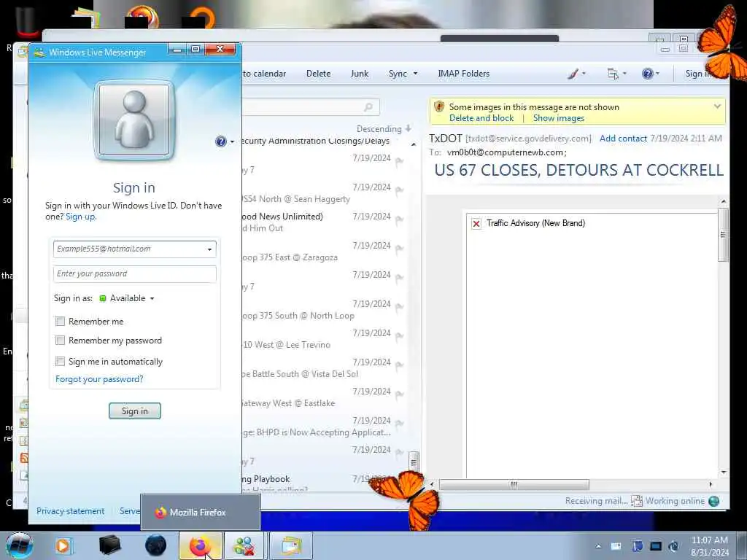Open the paintbrush color dropdown arrow
The height and width of the screenshot is (560, 747).
(584, 74)
